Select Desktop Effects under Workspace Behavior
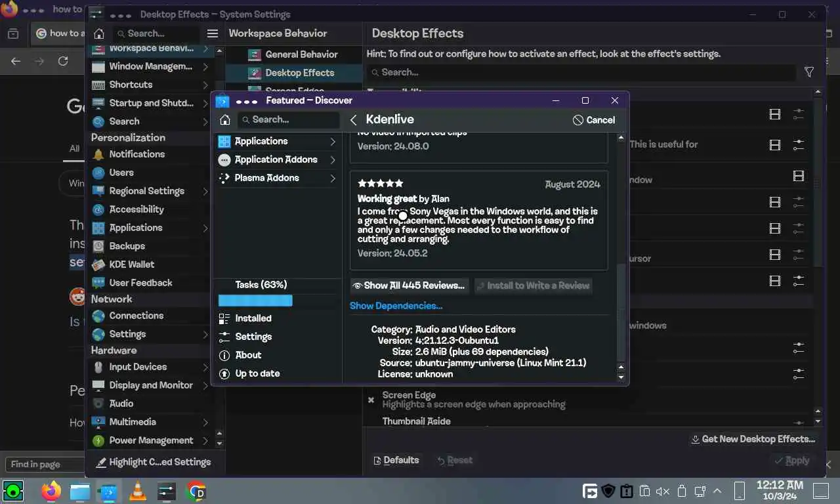 click(293, 73)
